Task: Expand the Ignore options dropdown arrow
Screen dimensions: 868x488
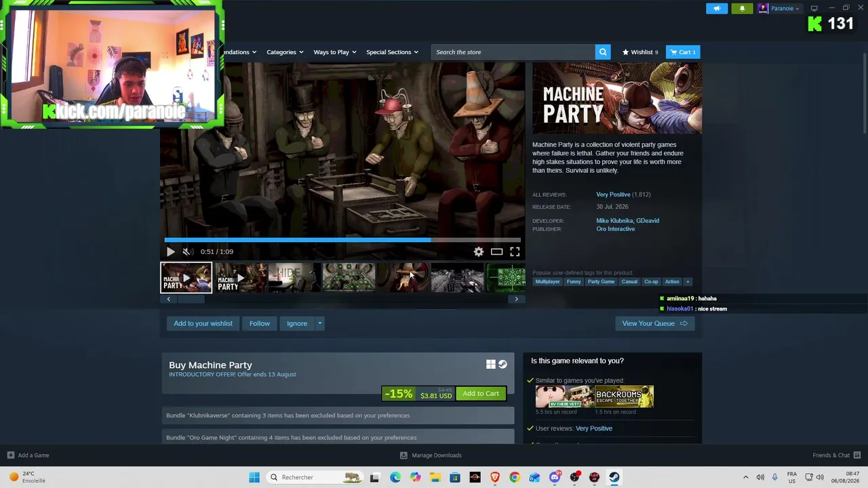Action: (319, 323)
